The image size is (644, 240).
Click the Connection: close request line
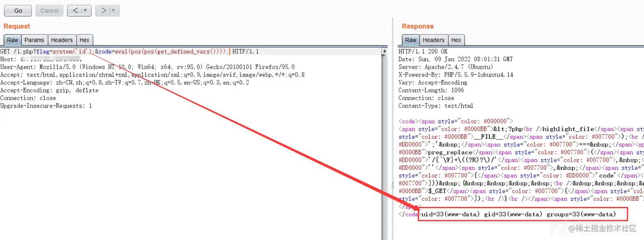[28, 98]
